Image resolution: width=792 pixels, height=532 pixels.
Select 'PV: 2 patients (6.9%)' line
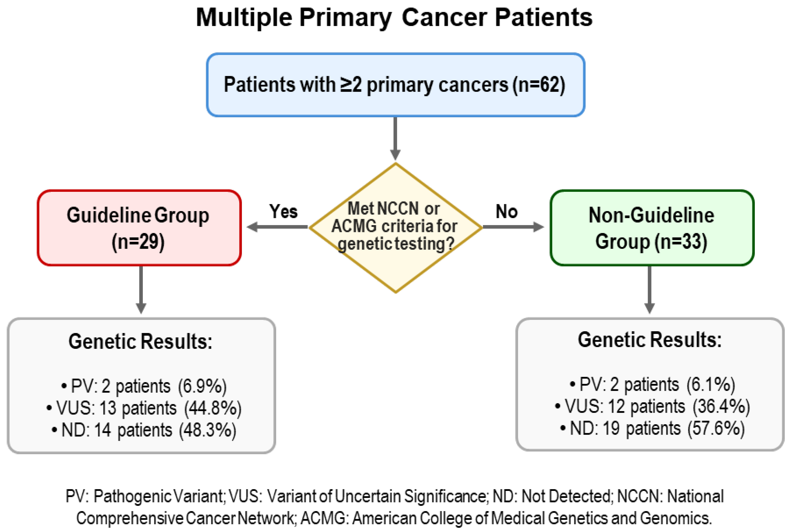(x=144, y=386)
